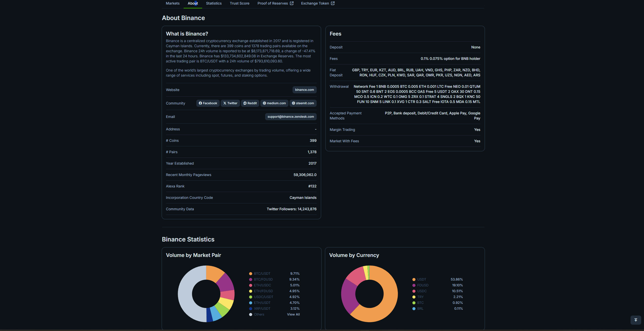Switch to the Statistics tab
Screen dimensions: 644x331
214,3
